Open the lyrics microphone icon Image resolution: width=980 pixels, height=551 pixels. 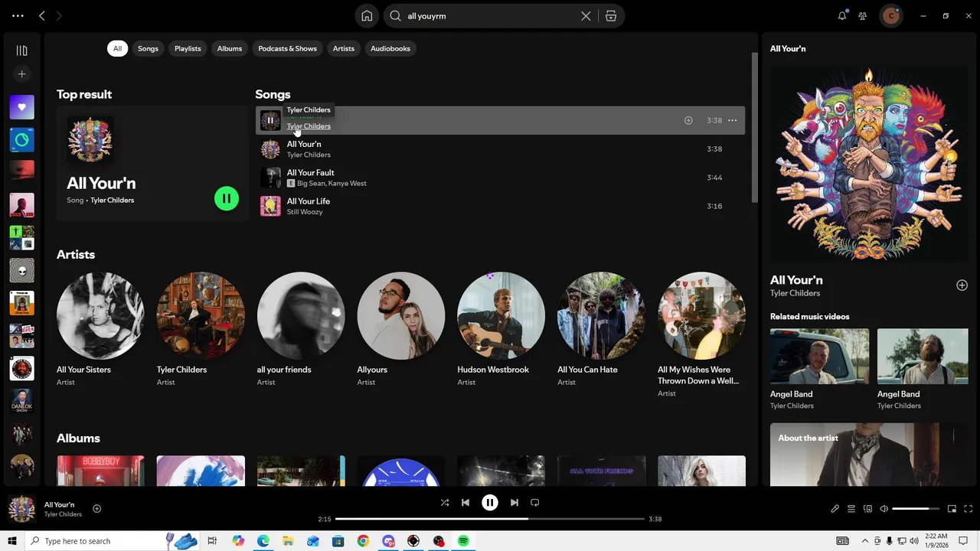pyautogui.click(x=835, y=509)
